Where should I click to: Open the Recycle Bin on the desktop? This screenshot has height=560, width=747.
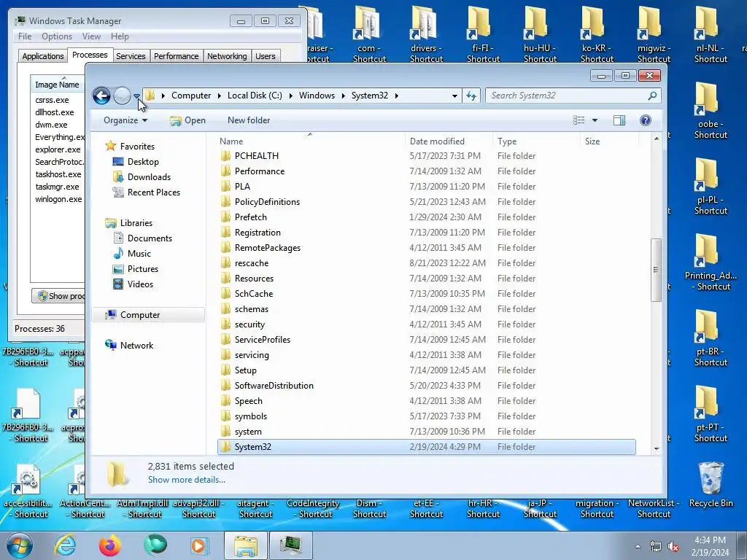pos(711,485)
